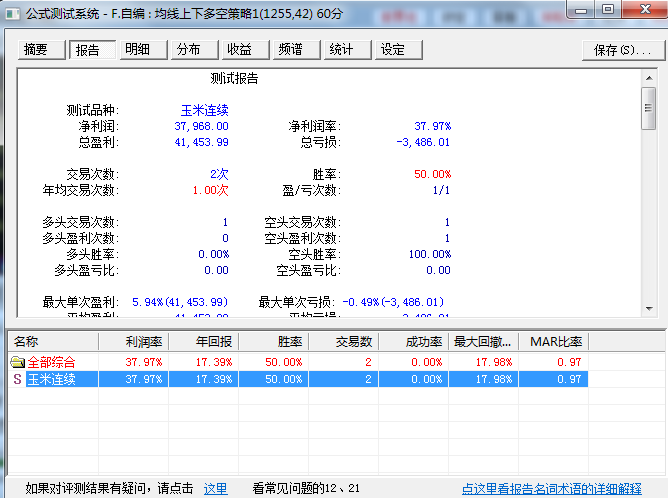Screen dimensions: 668x498
Task: Open the 频谱 tab
Action: coord(291,50)
